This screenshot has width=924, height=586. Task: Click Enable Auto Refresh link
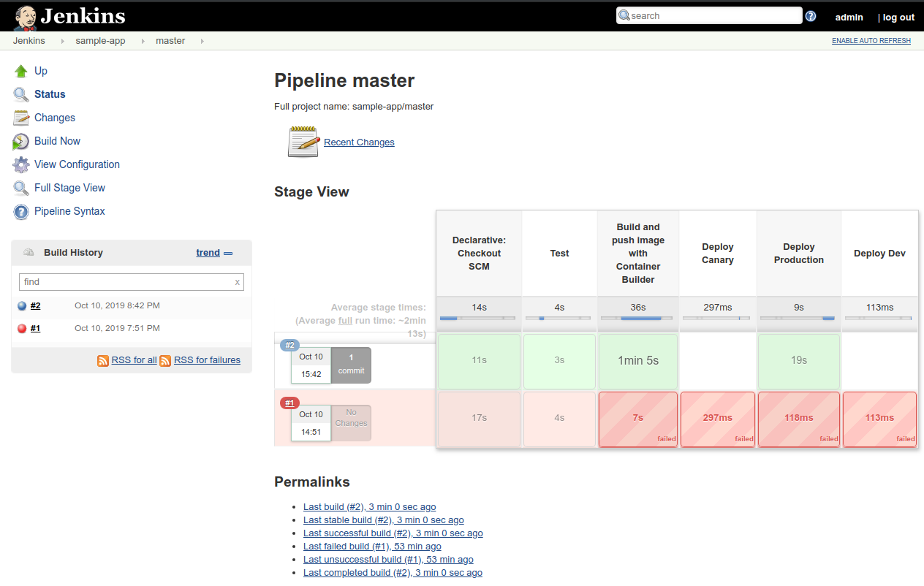871,41
